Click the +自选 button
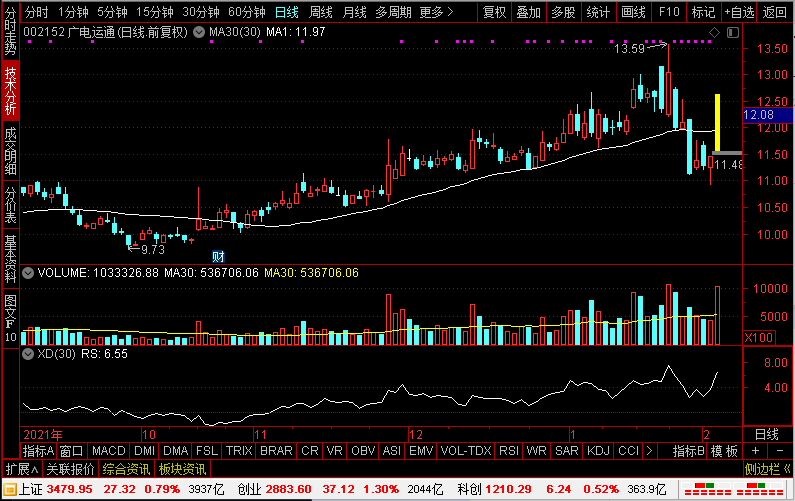The image size is (795, 501). 739,12
